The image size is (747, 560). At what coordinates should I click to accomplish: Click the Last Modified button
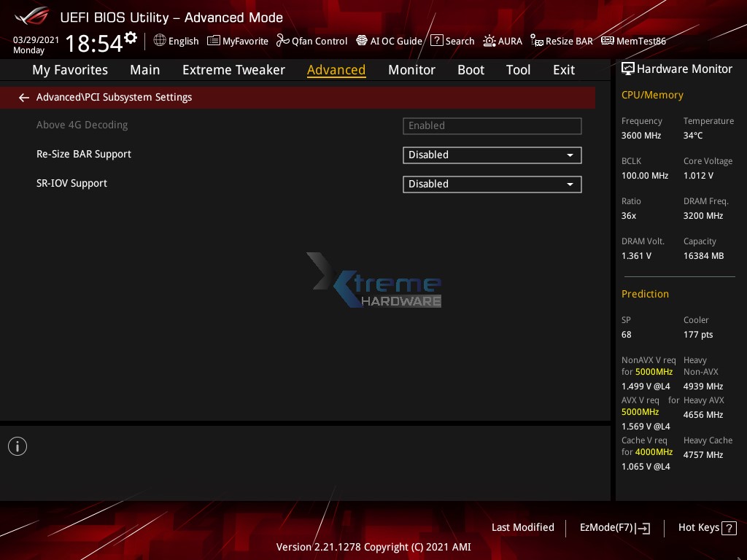coord(523,527)
